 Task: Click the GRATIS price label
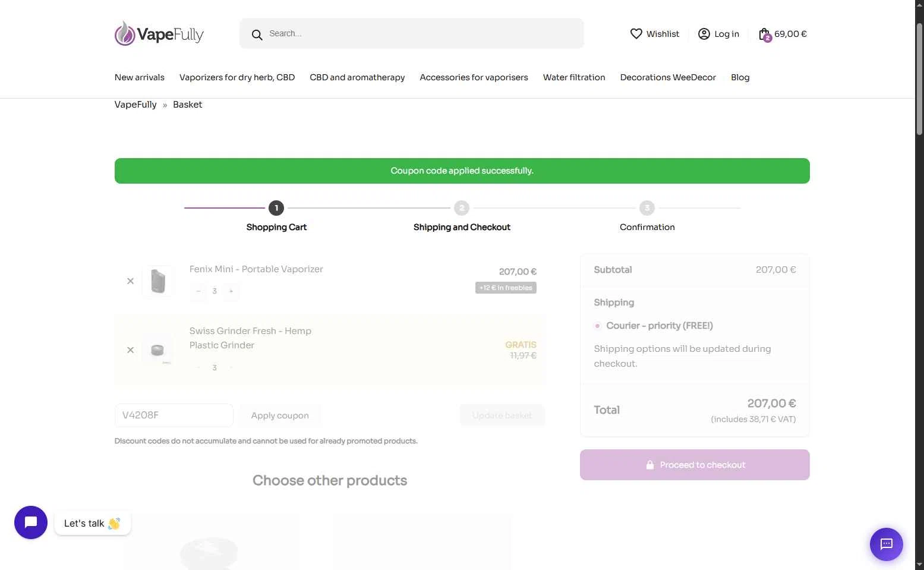point(521,345)
